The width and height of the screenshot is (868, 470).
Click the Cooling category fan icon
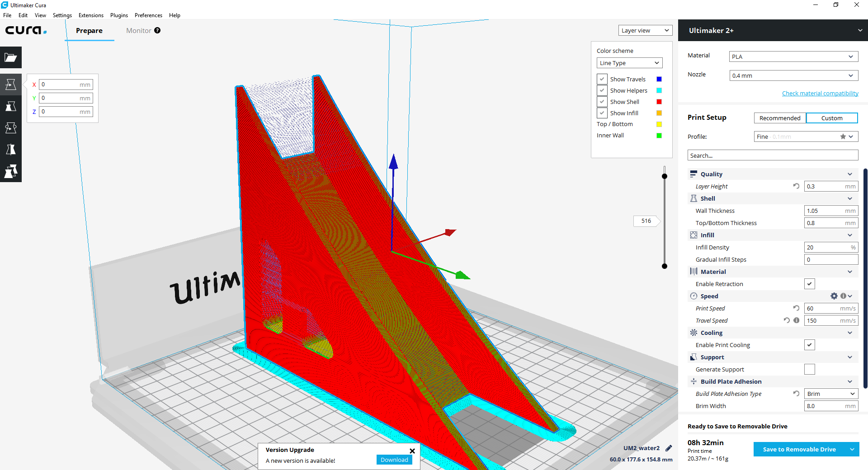tap(693, 333)
